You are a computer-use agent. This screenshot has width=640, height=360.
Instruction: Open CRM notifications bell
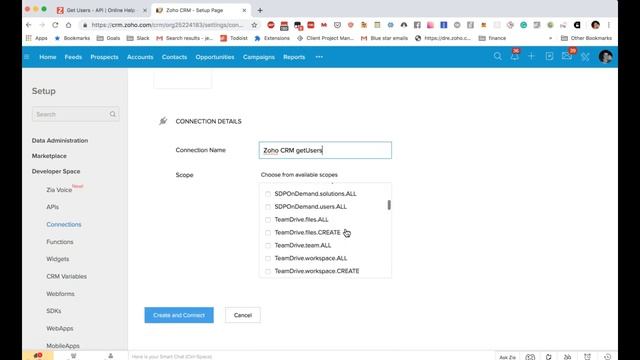(x=515, y=56)
